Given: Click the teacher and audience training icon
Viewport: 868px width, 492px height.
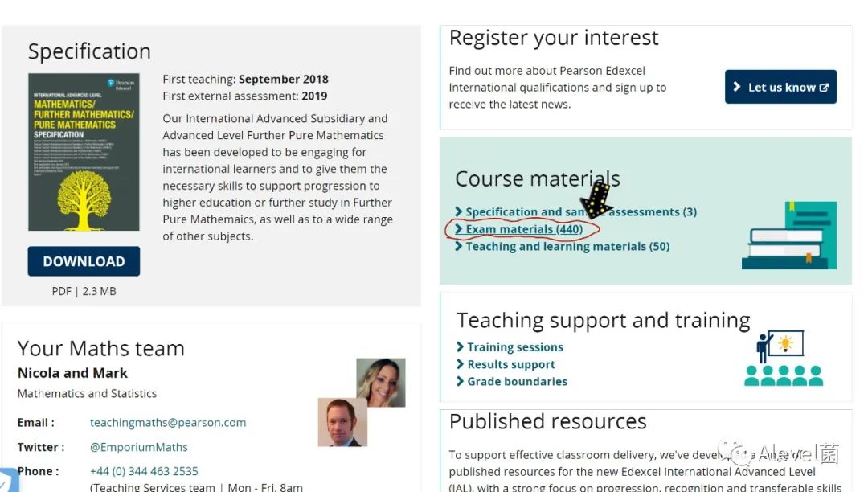Looking at the screenshot, I should click(x=784, y=359).
